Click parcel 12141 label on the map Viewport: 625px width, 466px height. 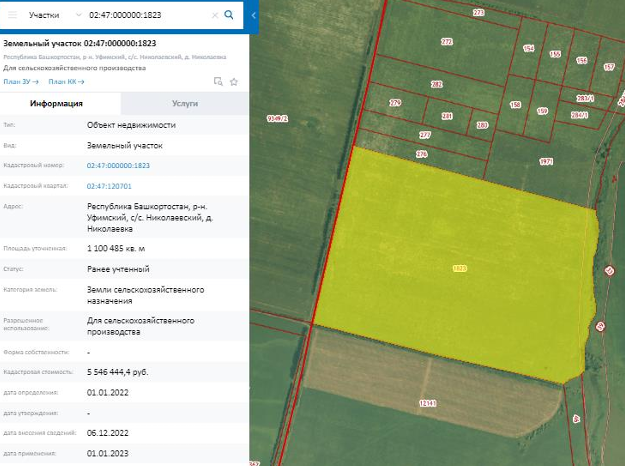click(x=427, y=402)
